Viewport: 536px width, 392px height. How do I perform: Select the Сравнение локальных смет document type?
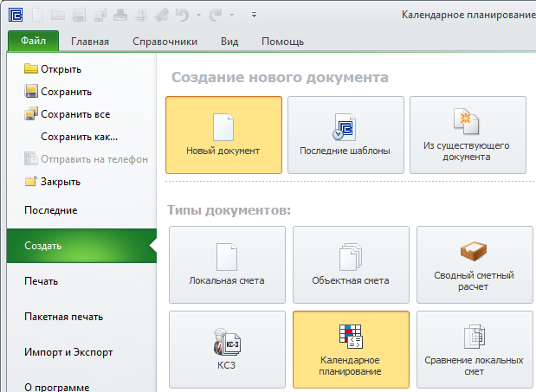click(475, 350)
